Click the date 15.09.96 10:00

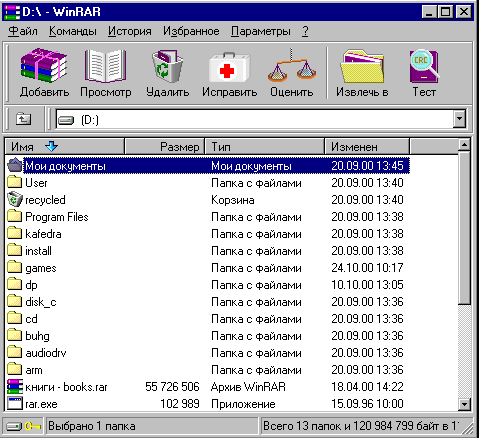pyautogui.click(x=367, y=404)
